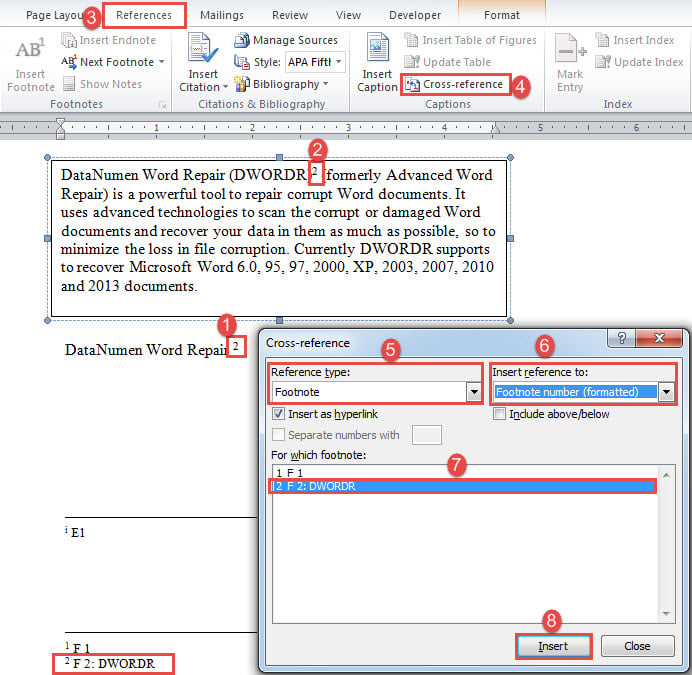The image size is (692, 675).
Task: Click Insert Table of Figures
Action: (x=470, y=40)
